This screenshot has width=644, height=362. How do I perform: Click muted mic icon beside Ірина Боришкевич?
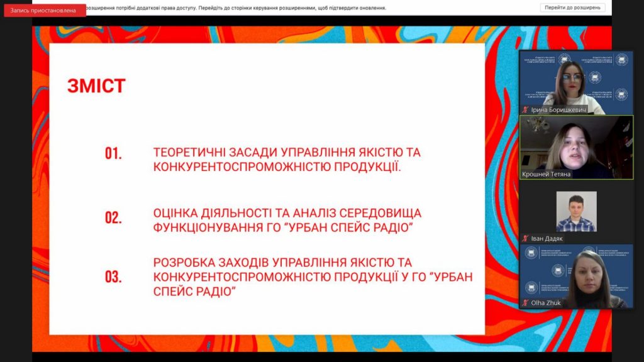[x=525, y=109]
